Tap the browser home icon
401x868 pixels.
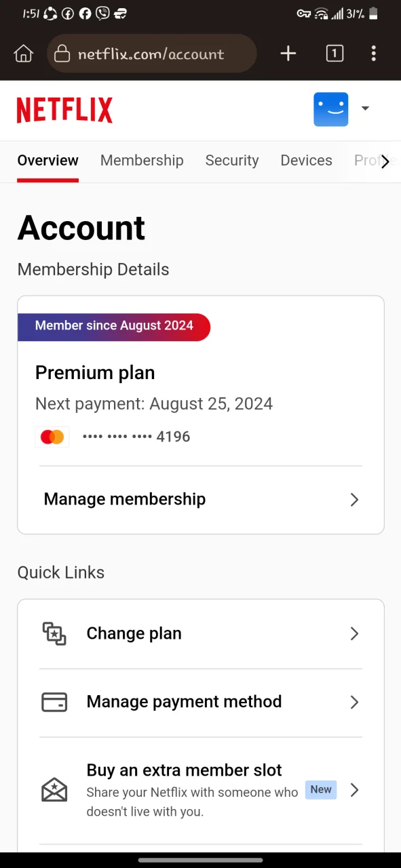coord(24,54)
